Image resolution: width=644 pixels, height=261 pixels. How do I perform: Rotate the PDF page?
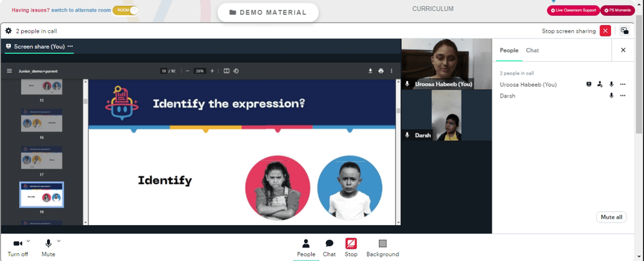coord(236,71)
